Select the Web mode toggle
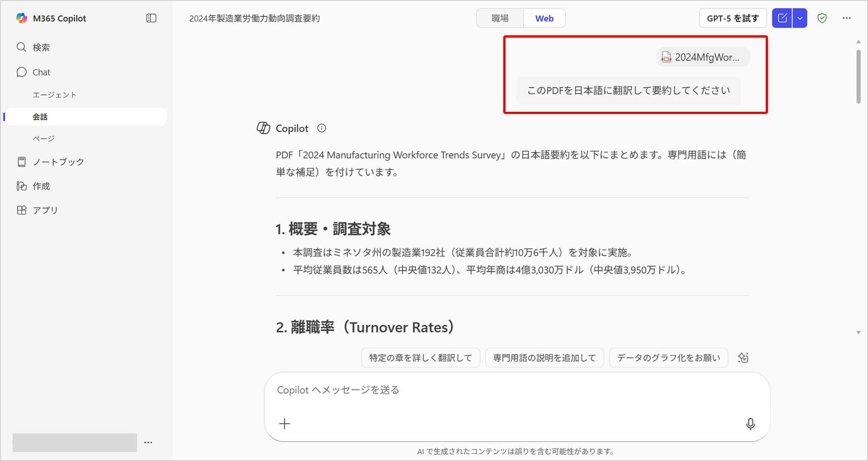This screenshot has width=868, height=461. pyautogui.click(x=544, y=19)
